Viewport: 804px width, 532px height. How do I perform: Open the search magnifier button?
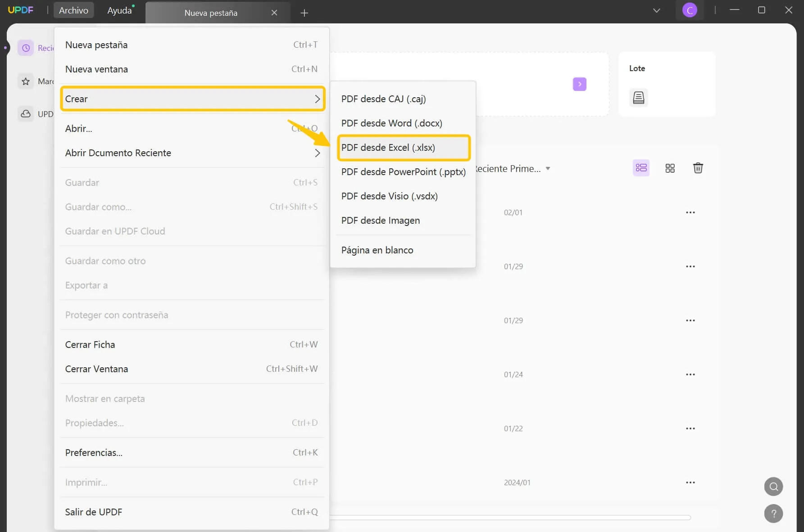(773, 487)
